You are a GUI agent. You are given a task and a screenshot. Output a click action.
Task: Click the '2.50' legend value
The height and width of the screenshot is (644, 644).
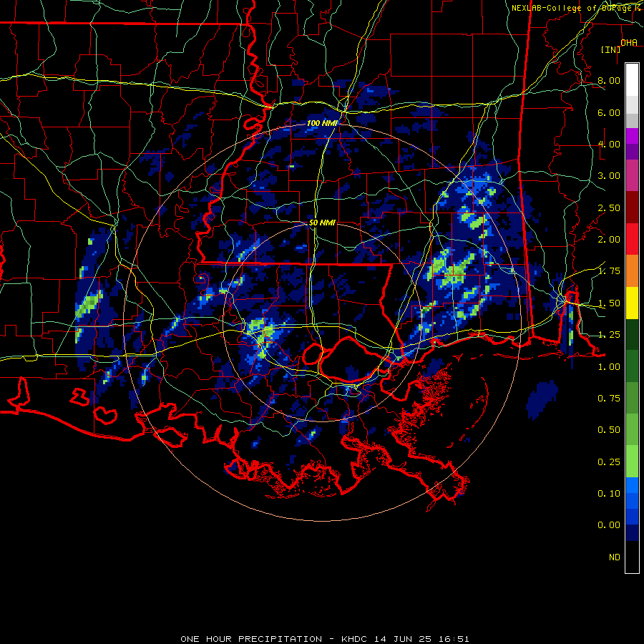tap(609, 208)
